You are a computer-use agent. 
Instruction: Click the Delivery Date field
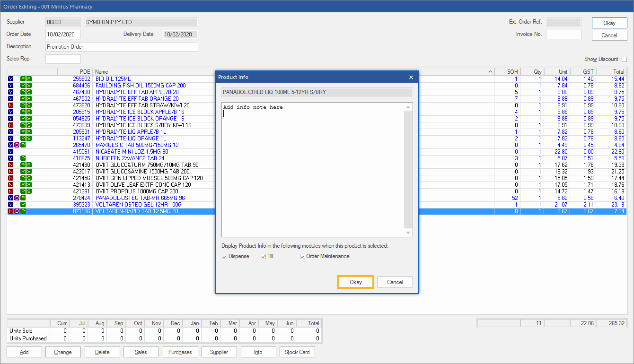click(x=180, y=35)
